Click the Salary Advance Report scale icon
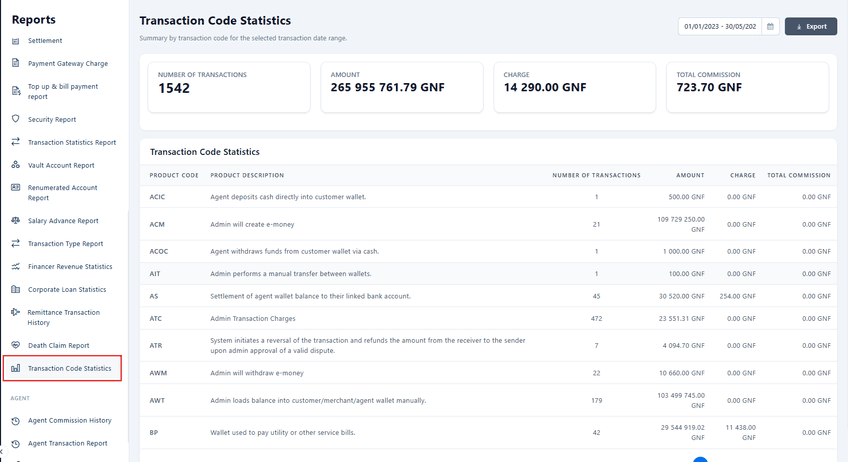The width and height of the screenshot is (848, 462). point(16,221)
